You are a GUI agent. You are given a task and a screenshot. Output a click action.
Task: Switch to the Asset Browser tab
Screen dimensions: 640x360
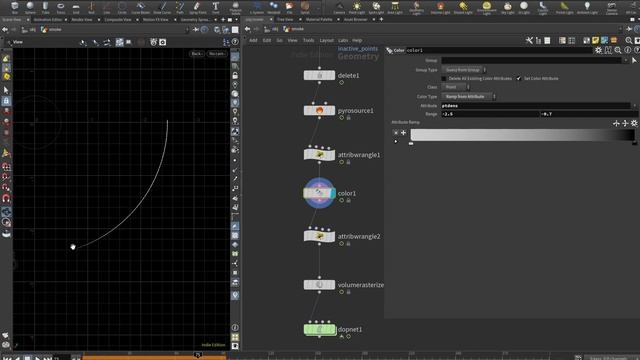pos(356,19)
